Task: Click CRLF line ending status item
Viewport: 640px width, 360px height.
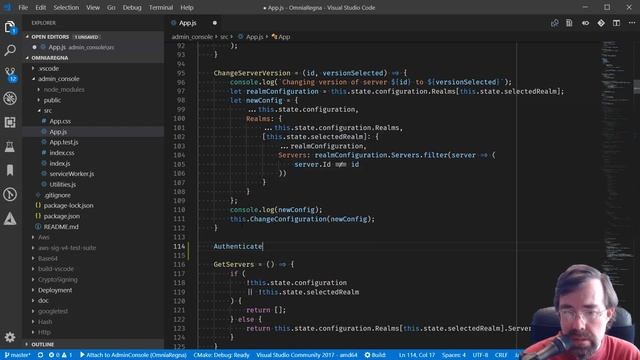Action: [501, 355]
